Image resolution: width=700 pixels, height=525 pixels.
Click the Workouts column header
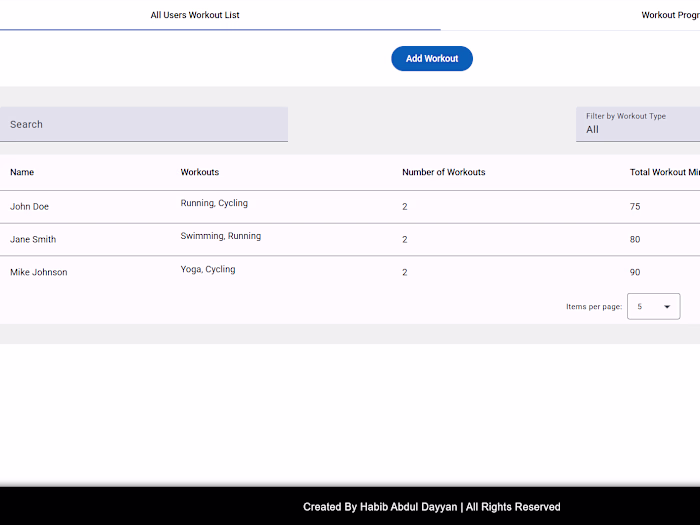[x=200, y=172]
